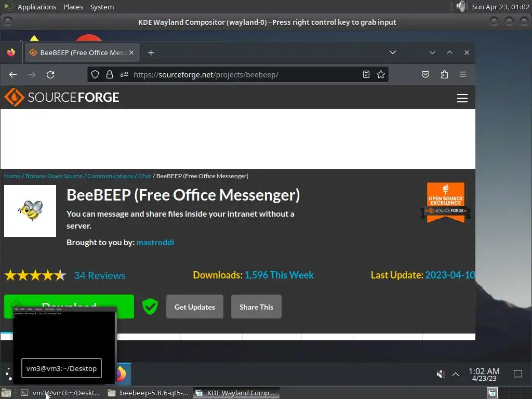Click the volume speaker icon in top panel
The image size is (532, 399).
pos(461,6)
